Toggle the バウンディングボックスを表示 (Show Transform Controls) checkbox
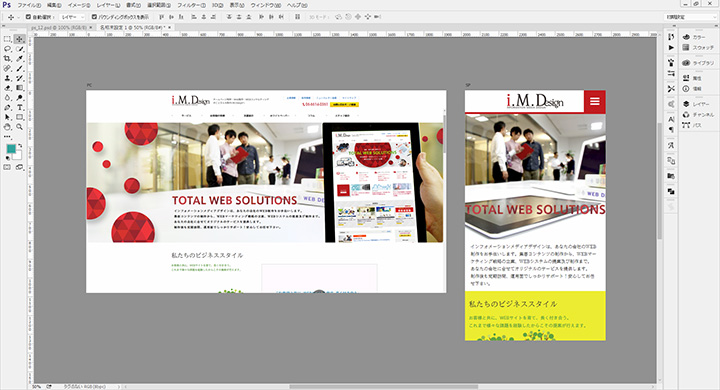Screen dimensions: 720x390 click(x=94, y=17)
